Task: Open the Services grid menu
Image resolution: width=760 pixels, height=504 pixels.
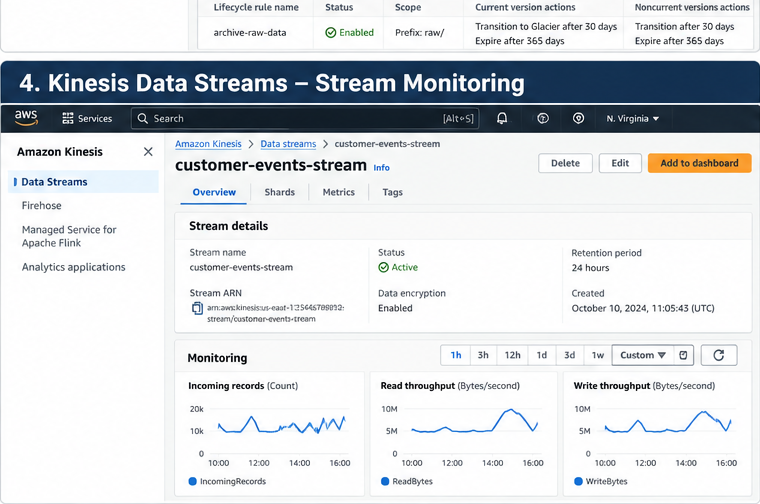Action: click(87, 118)
